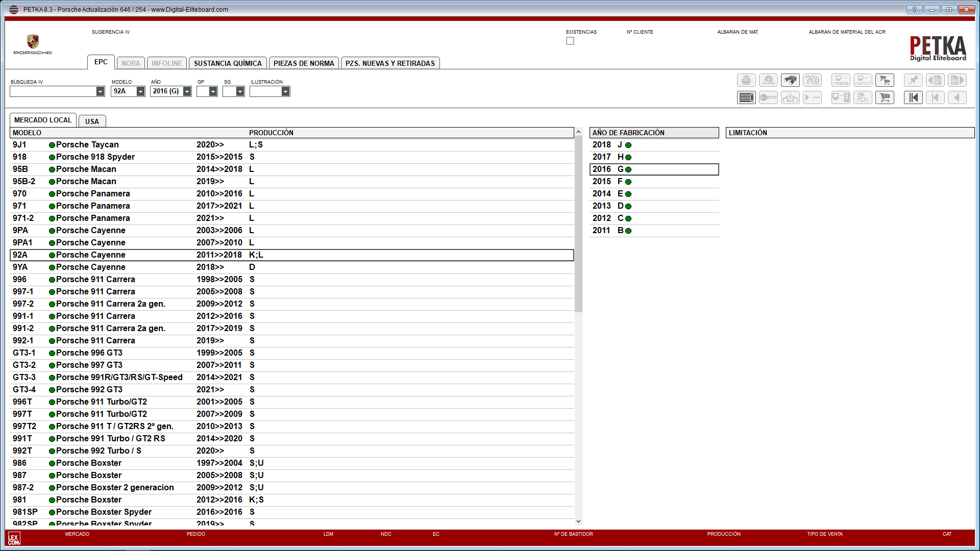Click the LEXCOM icon in status bar
This screenshot has width=980, height=551.
pyautogui.click(x=14, y=538)
